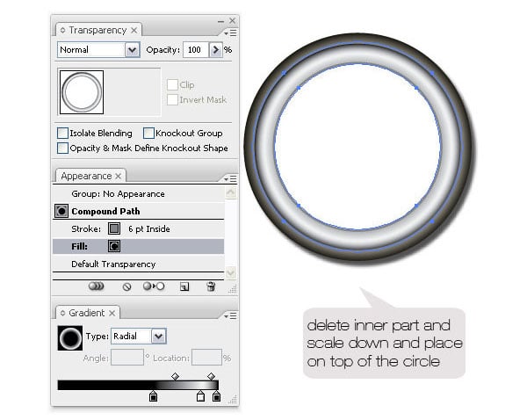
Task: Click Delete Selected Item trash icon
Action: tap(211, 286)
